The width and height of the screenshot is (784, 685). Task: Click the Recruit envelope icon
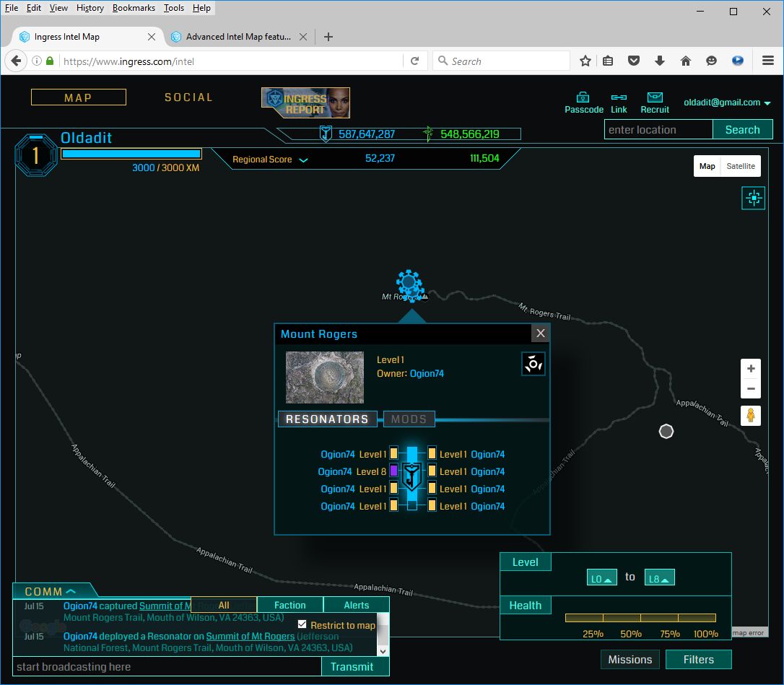click(655, 97)
